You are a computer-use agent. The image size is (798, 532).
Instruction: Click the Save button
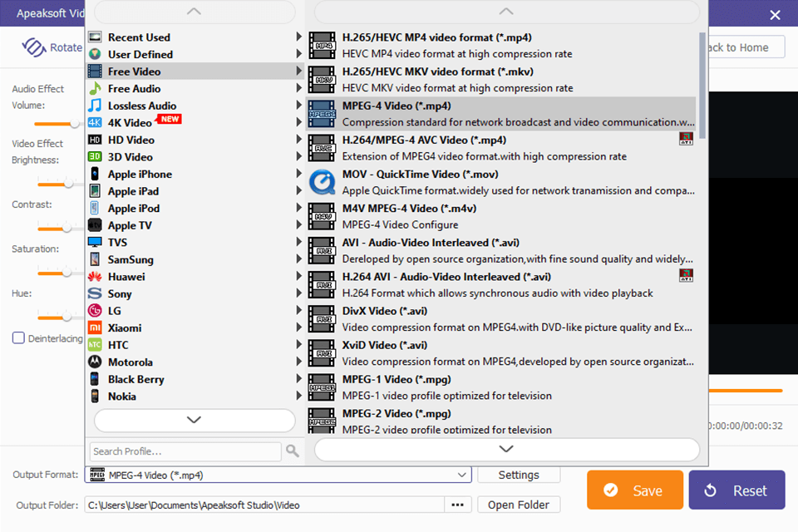[634, 490]
